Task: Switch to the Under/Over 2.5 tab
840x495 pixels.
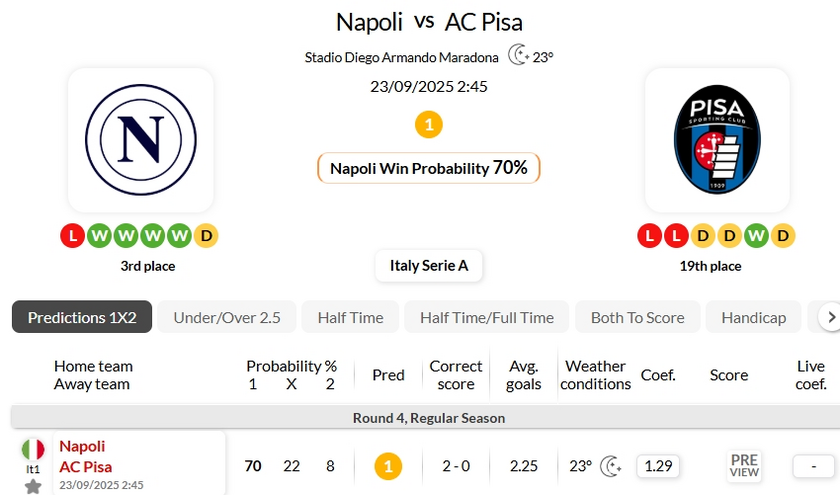Action: point(227,317)
